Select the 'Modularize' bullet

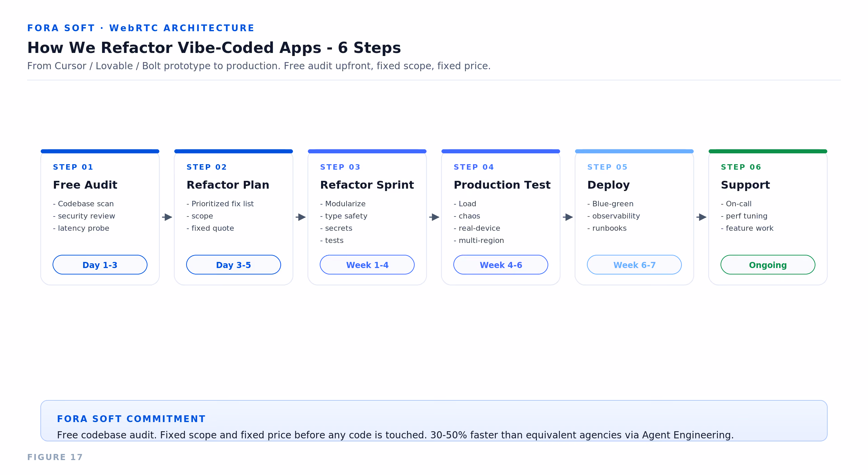click(343, 204)
